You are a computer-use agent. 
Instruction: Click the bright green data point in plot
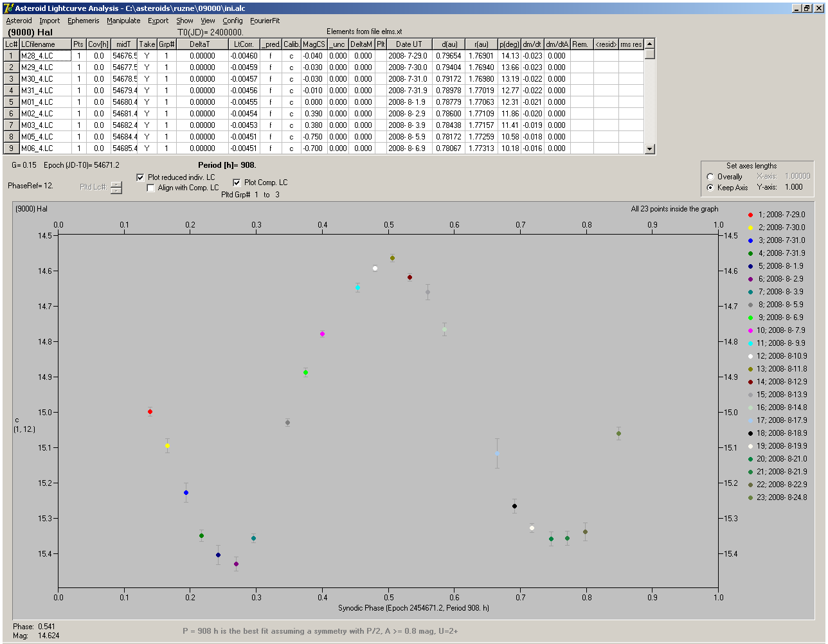pos(305,372)
